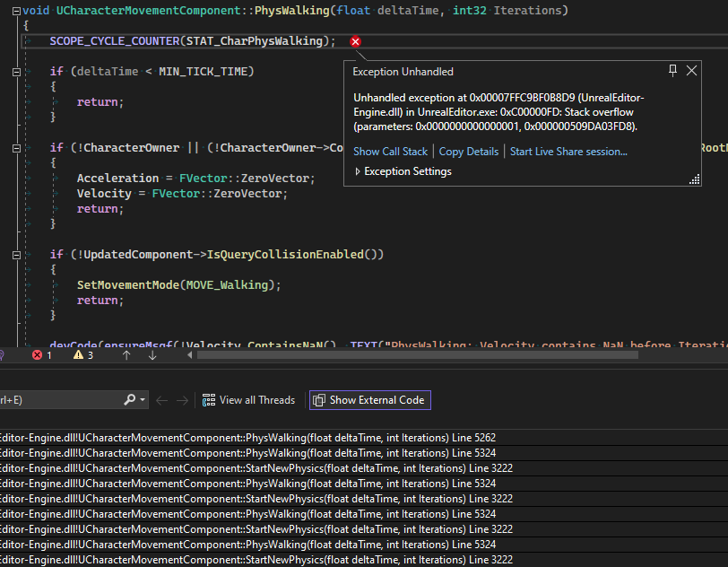Screen dimensions: 728x567
Task: Pin the Exception Unhandled popup
Action: tap(673, 71)
